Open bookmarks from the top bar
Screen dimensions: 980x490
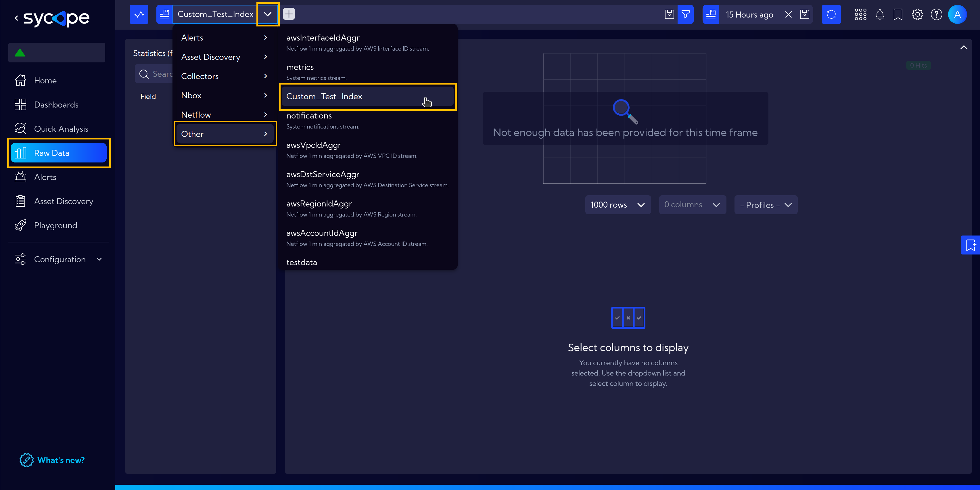[x=898, y=14]
